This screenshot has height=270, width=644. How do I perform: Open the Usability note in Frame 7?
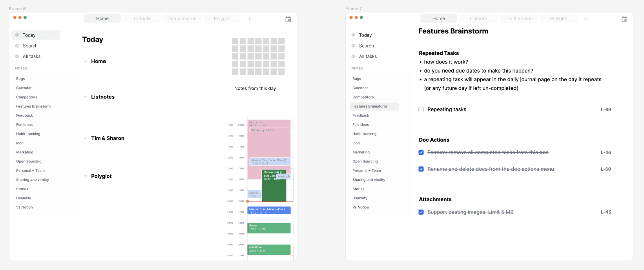(x=360, y=198)
